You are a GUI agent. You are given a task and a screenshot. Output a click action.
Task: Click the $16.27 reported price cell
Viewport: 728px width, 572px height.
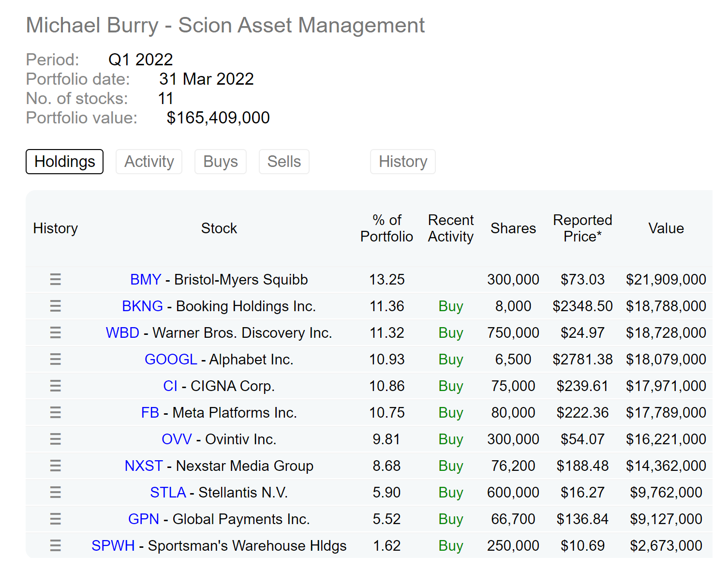pos(582,493)
